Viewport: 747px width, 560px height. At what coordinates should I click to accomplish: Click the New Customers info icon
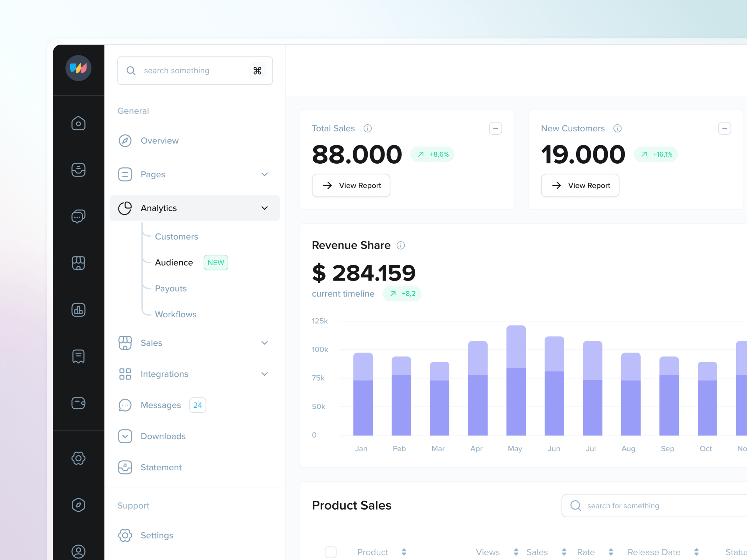(617, 128)
